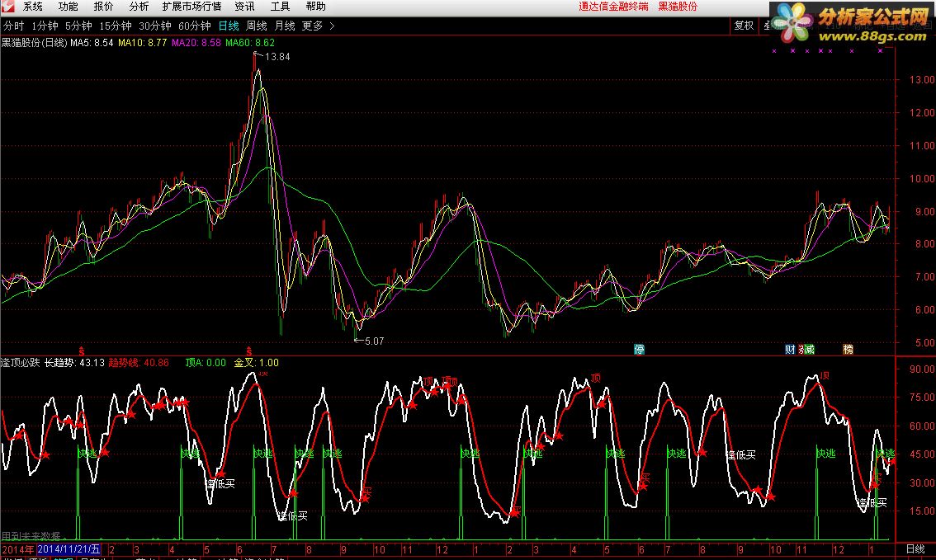This screenshot has height=560, width=936.
Task: Switch to the 周线 weekly chart
Action: pos(257,26)
